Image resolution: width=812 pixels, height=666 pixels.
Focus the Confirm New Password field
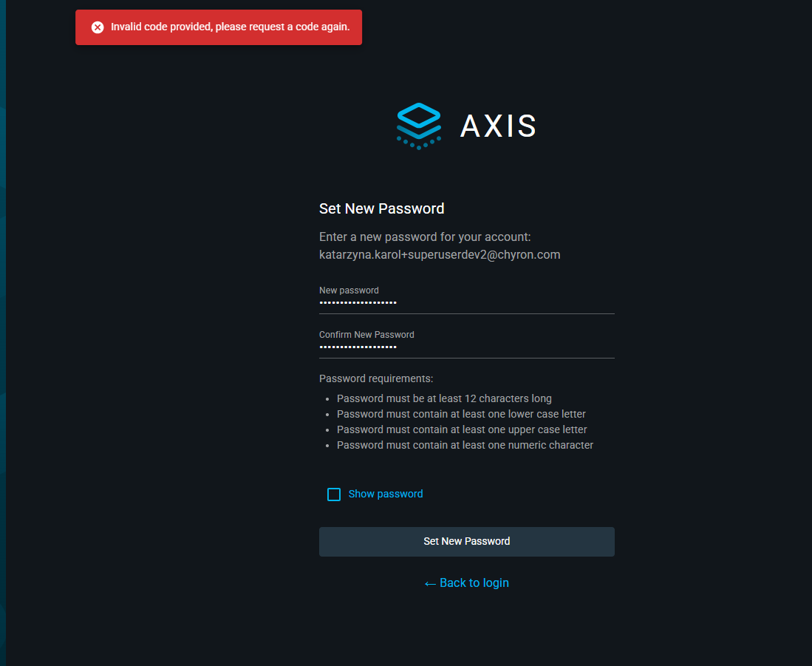point(466,347)
